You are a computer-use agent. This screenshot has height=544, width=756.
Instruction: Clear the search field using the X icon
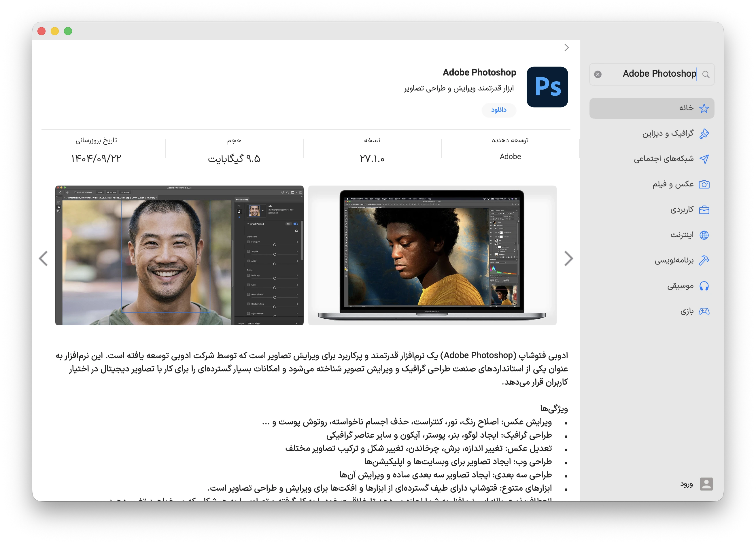598,74
